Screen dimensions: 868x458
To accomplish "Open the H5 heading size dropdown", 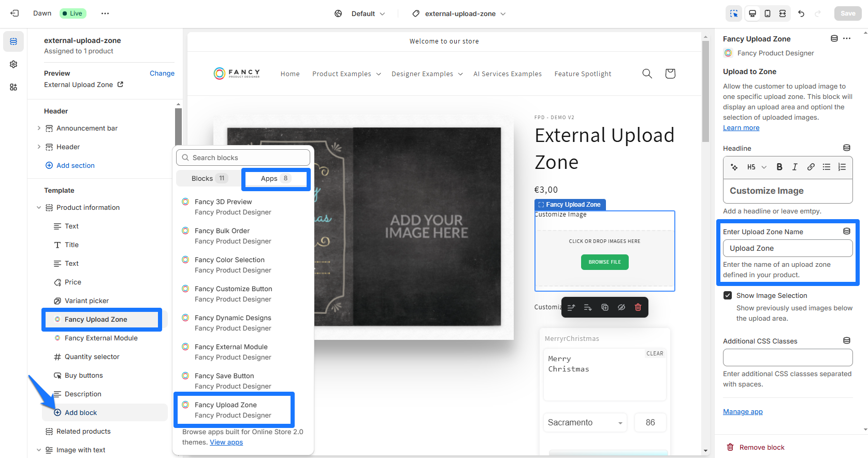I will point(757,167).
